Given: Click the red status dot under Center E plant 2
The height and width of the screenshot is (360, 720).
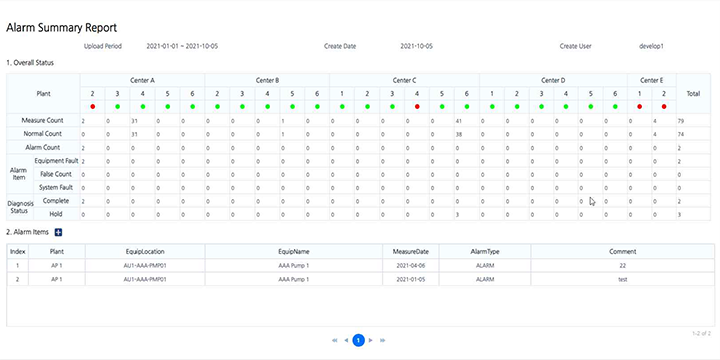Looking at the screenshot, I should pyautogui.click(x=664, y=107).
